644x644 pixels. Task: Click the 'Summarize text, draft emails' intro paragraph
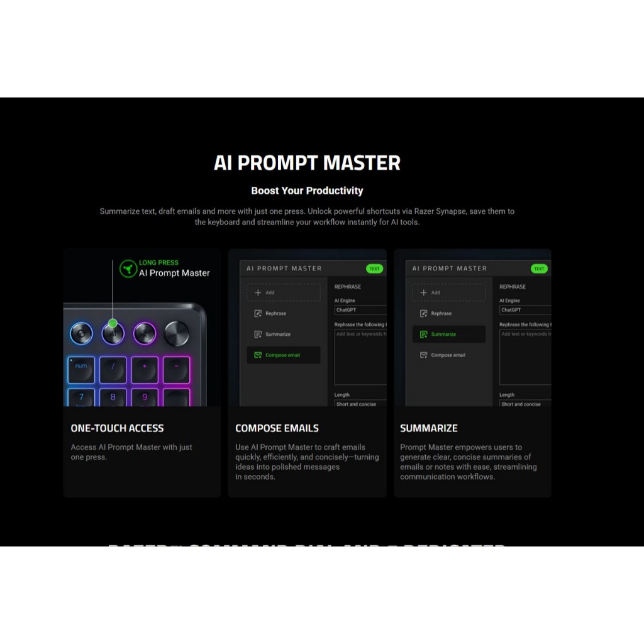pos(307,216)
